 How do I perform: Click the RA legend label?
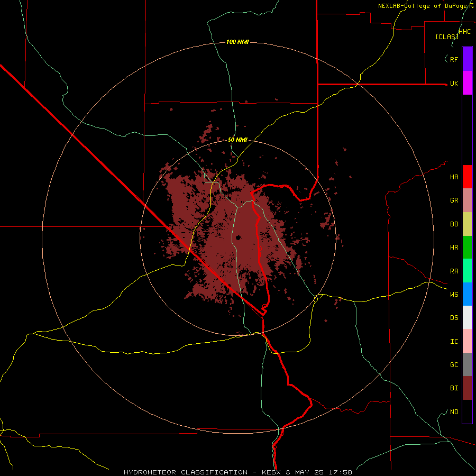(454, 271)
